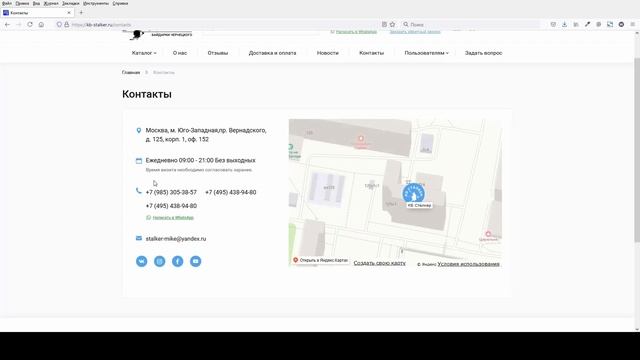This screenshot has height=360, width=640.
Task: Click WhatsApp link in page header
Action: click(x=356, y=32)
